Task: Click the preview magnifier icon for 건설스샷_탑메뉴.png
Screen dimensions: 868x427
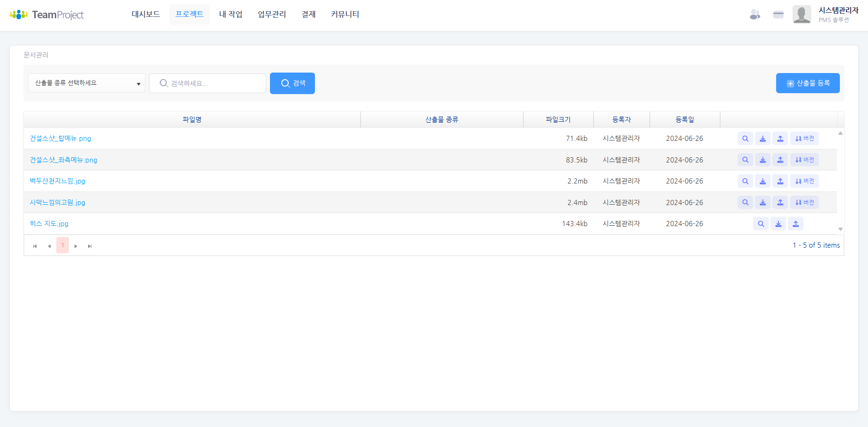Action: pos(745,139)
